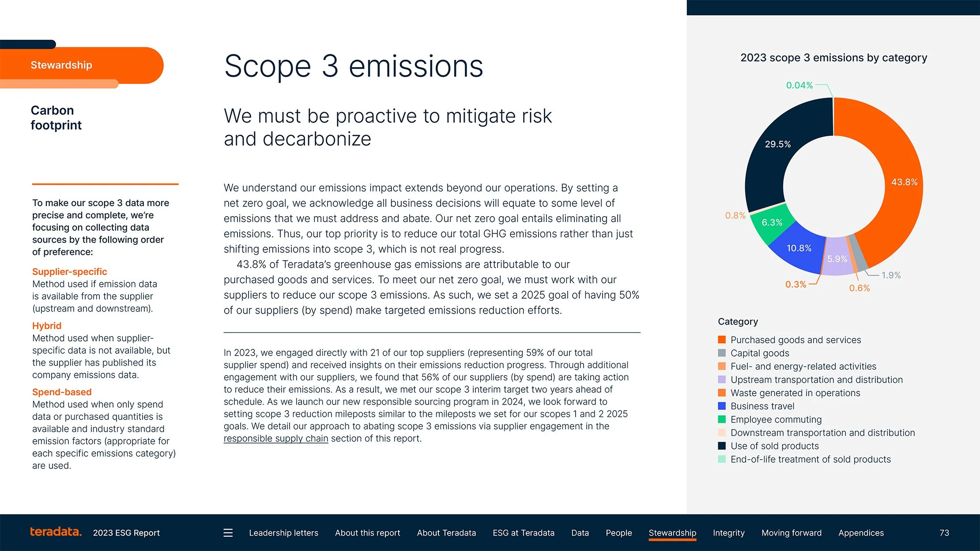Open the Appendices section
Viewport: 980px width, 551px height.
pos(861,533)
